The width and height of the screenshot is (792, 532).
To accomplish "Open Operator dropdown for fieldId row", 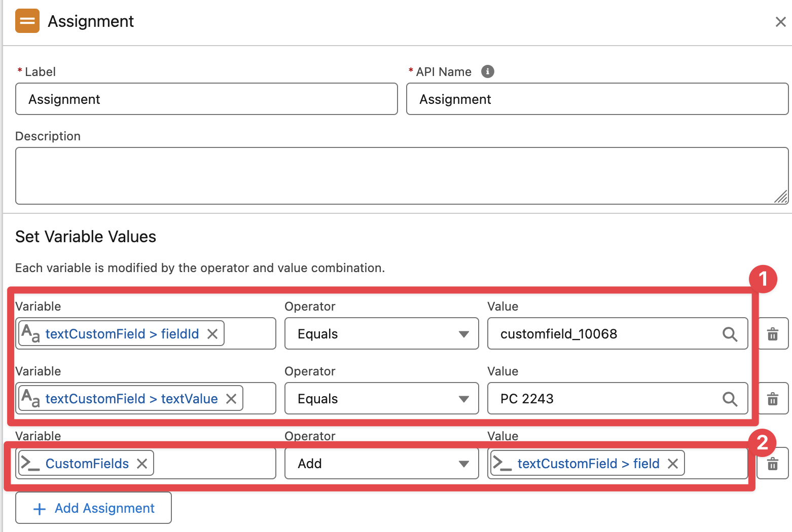I will (x=381, y=334).
